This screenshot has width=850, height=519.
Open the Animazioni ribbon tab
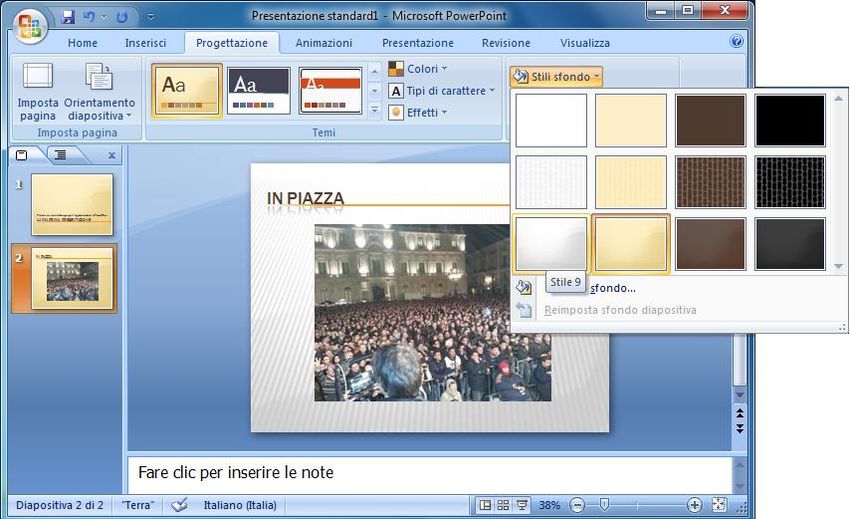[x=323, y=43]
